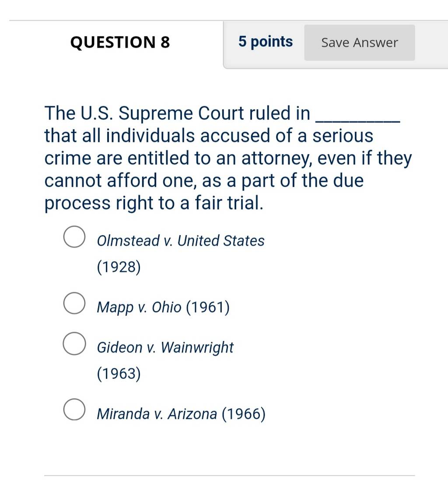Click the (1928) year text
Screen dimensions: 448x487
pos(119,267)
